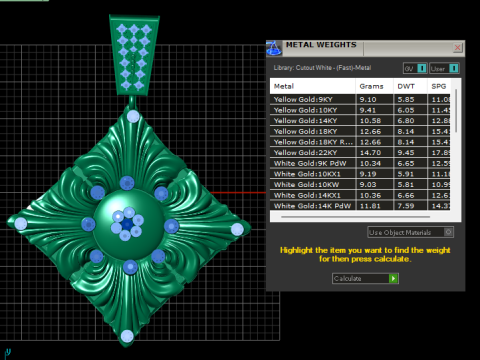480x360 pixels.
Task: Sort by the Metal column header
Action: point(312,86)
